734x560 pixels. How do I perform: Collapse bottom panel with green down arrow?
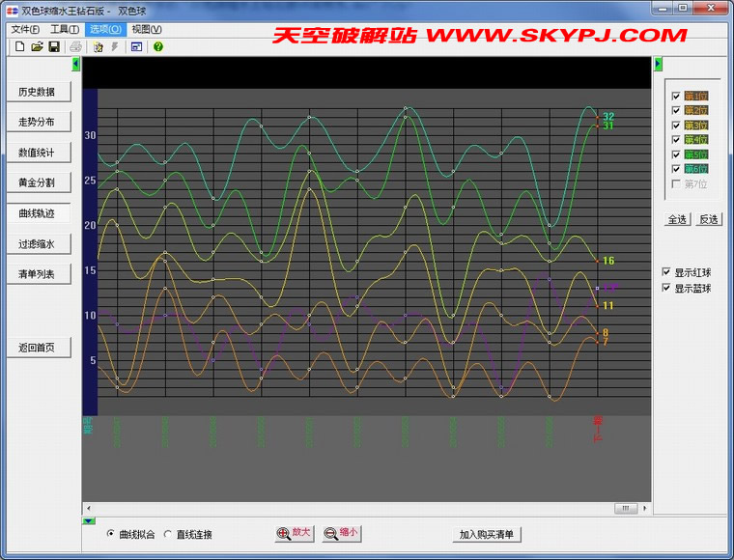point(88,521)
